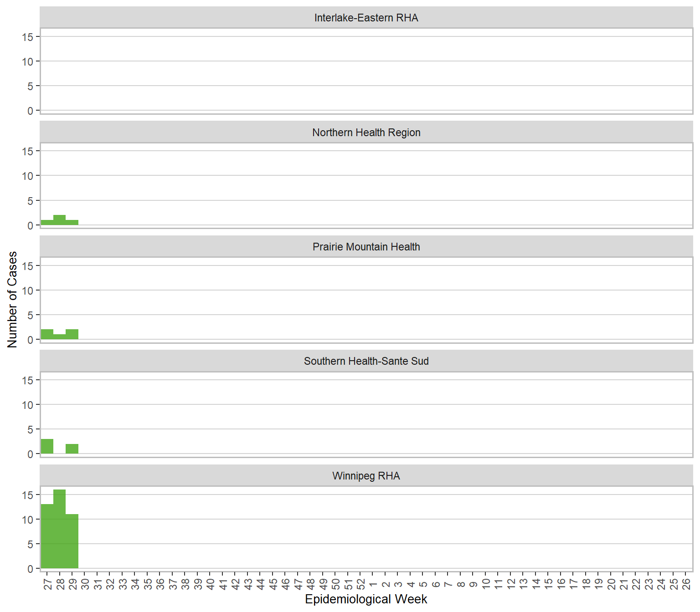Select Prairie Mountain Health week 27 bar
Image resolution: width=700 pixels, height=612 pixels.
point(47,334)
